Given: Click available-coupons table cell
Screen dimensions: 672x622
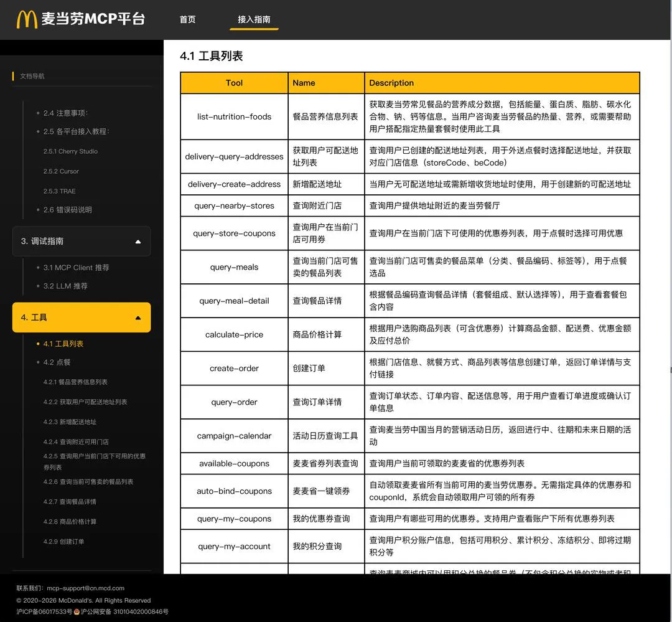Looking at the screenshot, I should point(234,464).
